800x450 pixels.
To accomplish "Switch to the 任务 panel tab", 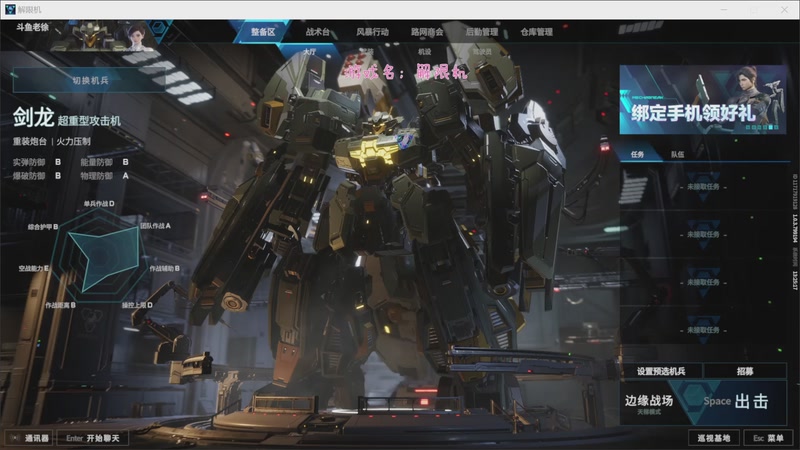I will tap(637, 154).
